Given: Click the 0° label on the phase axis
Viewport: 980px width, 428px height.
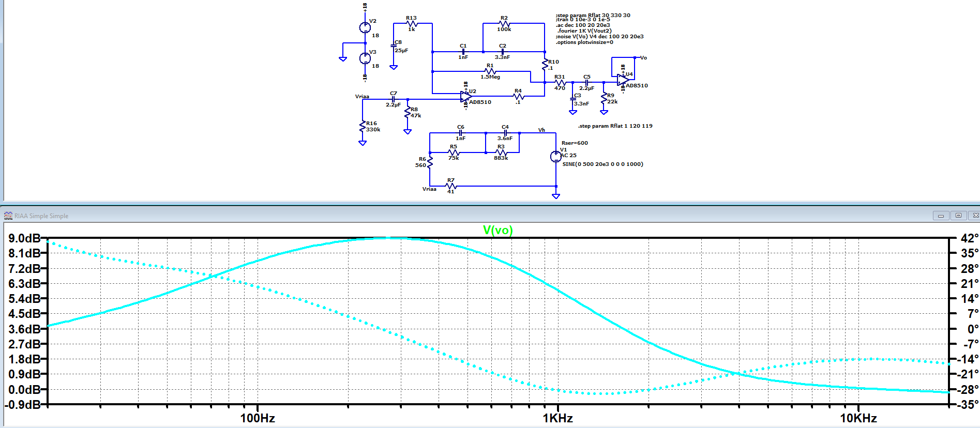Looking at the screenshot, I should point(973,329).
